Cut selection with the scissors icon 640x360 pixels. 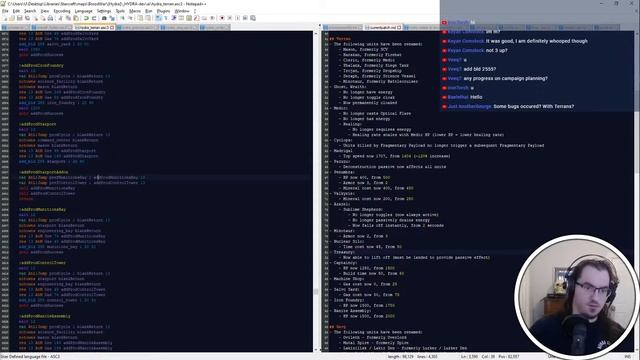pyautogui.click(x=60, y=18)
